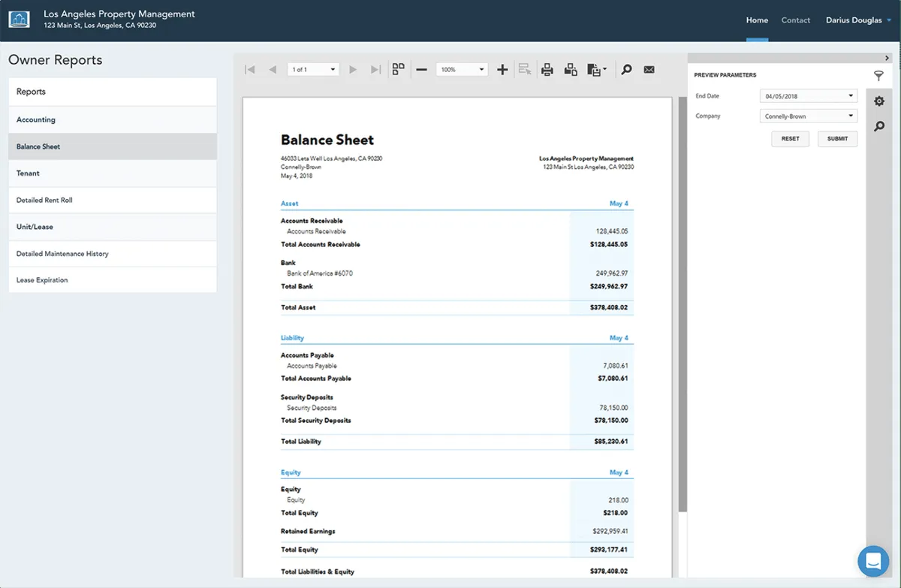Image resolution: width=901 pixels, height=588 pixels.
Task: Open the chat support bubble
Action: [x=873, y=560]
